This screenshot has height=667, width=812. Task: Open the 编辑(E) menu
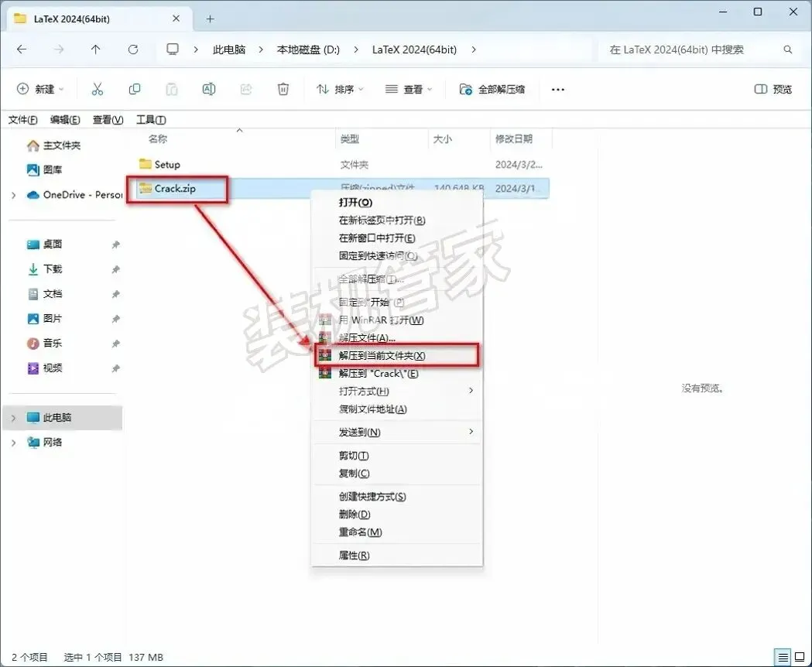(65, 120)
